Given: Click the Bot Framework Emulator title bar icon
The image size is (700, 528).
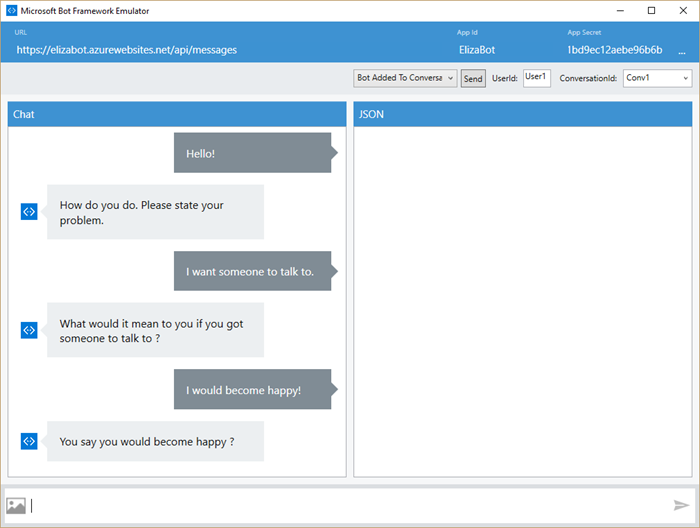Looking at the screenshot, I should (11, 11).
